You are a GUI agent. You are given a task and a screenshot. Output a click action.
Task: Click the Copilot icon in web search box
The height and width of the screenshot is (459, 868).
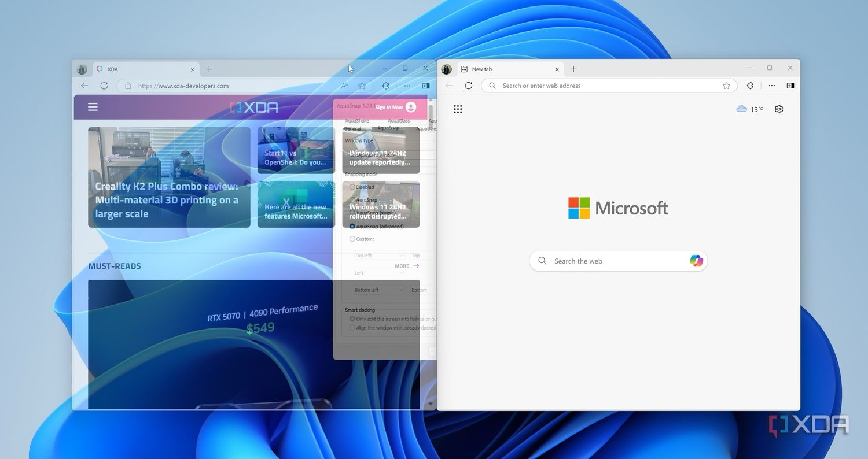696,261
